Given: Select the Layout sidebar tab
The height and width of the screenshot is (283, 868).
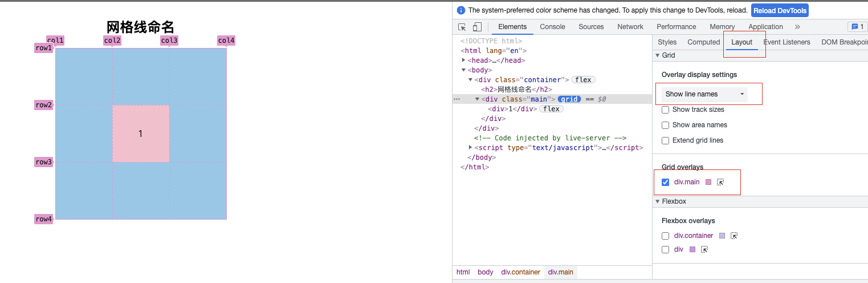Looking at the screenshot, I should pos(742,42).
